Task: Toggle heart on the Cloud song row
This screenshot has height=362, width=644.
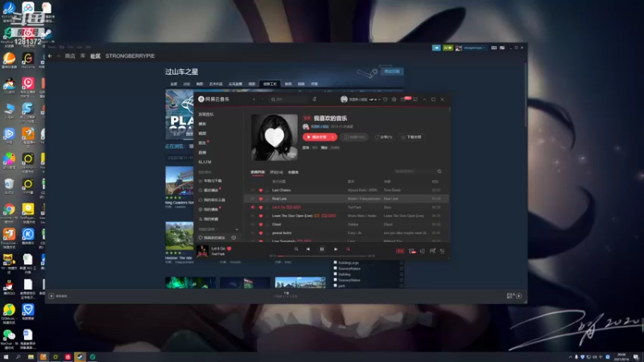Action: (260, 224)
